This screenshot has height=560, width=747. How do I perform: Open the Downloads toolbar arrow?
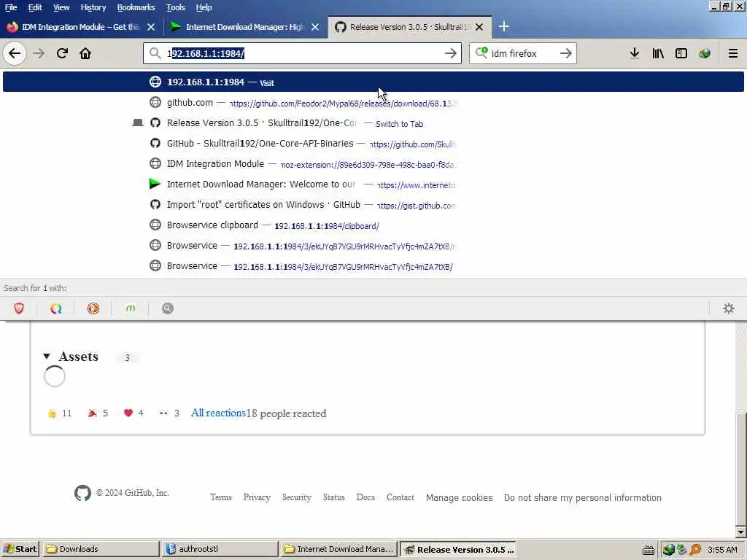pos(635,53)
